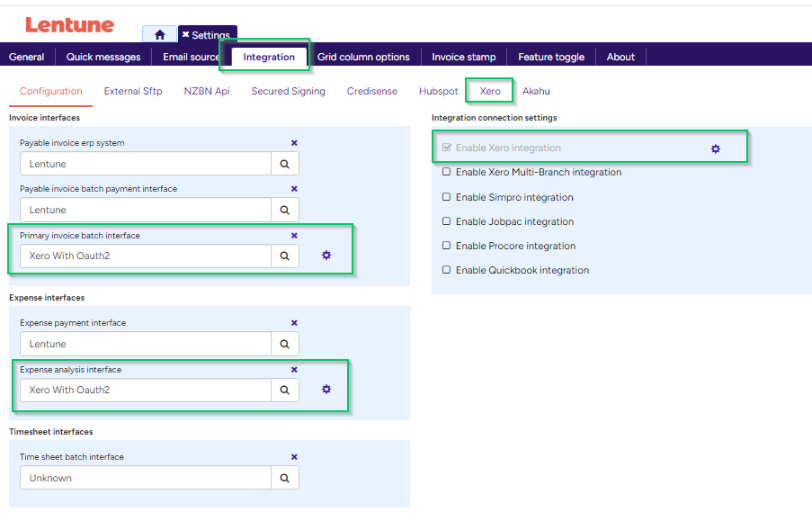Select the Integration tab
The height and width of the screenshot is (521, 812).
pos(269,57)
